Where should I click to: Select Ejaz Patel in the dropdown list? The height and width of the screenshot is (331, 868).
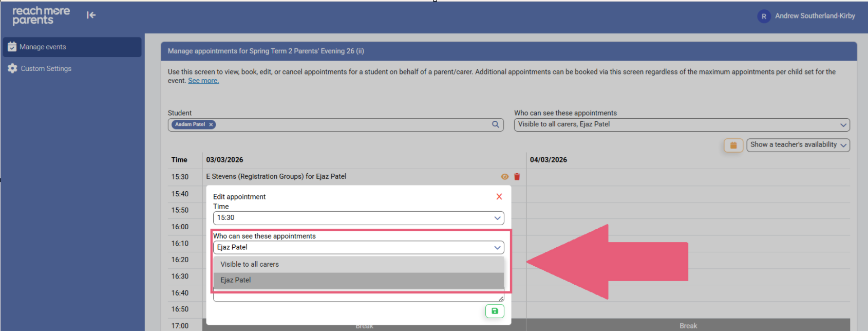(x=236, y=280)
